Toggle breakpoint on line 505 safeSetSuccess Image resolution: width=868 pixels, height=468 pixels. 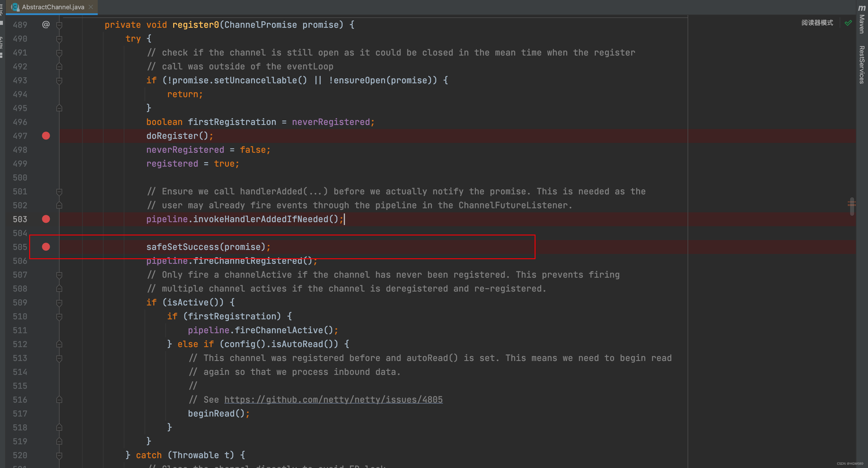click(x=46, y=247)
